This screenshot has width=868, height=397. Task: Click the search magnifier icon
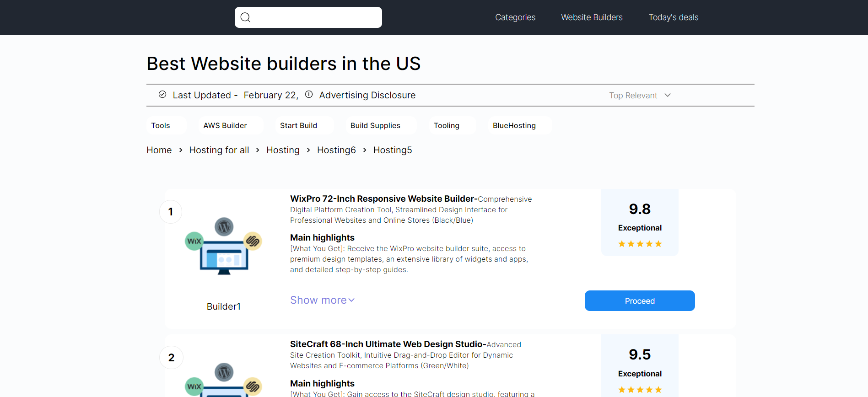(245, 17)
